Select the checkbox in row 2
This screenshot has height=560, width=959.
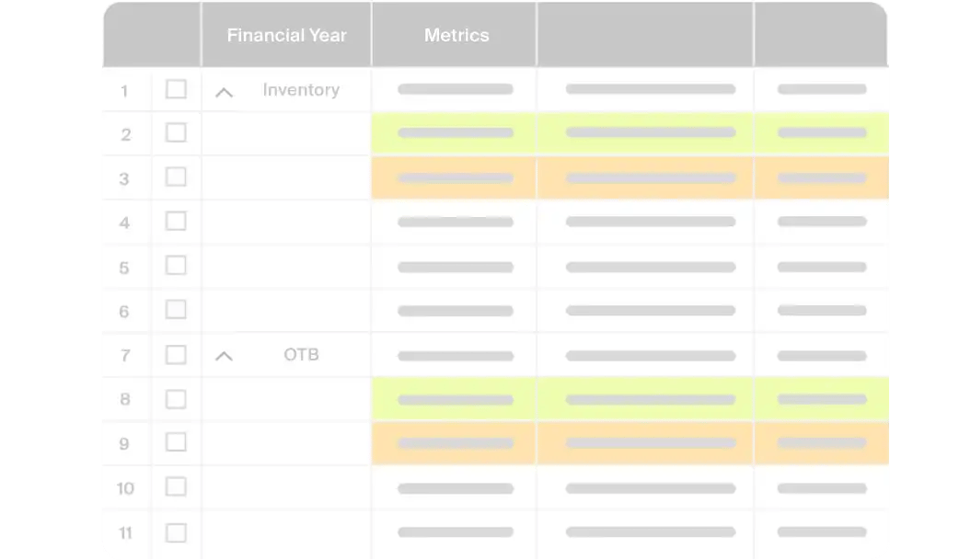click(176, 132)
